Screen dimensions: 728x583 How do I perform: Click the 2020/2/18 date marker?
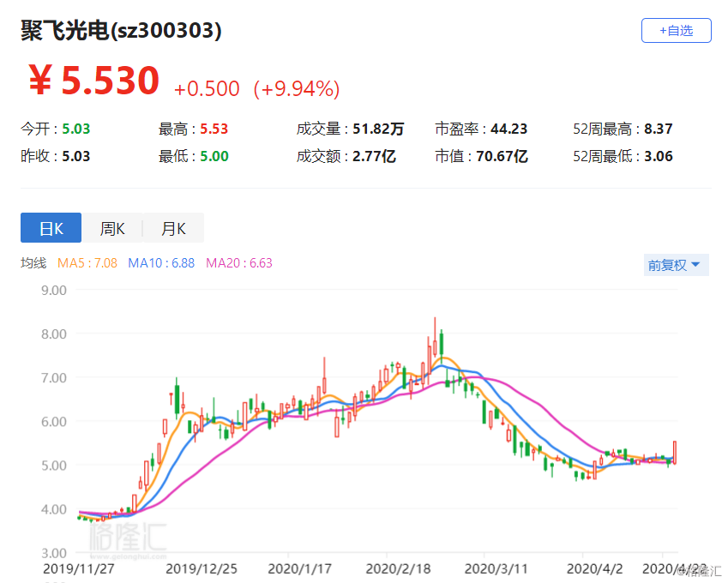click(399, 568)
